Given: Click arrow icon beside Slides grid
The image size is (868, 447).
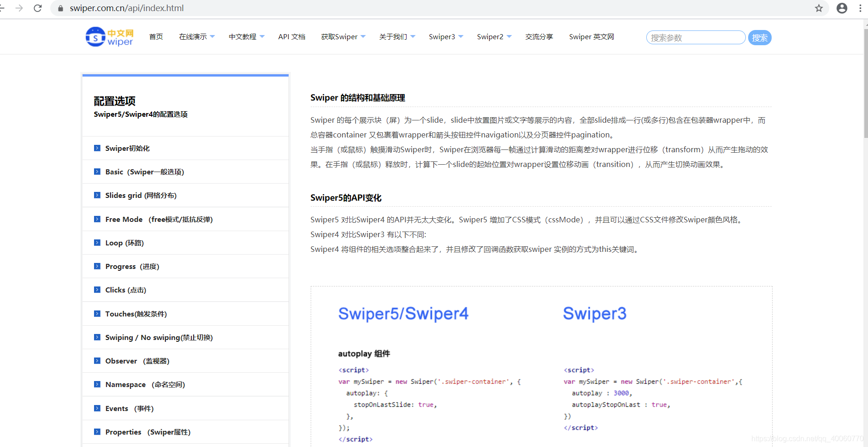Looking at the screenshot, I should point(97,195).
